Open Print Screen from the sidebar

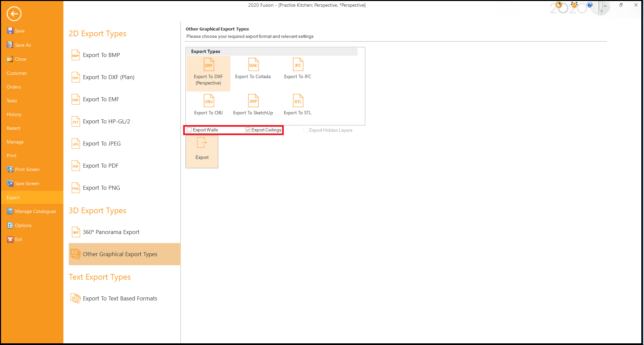coord(23,169)
